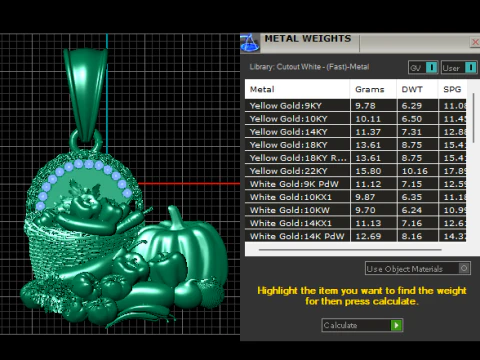Image resolution: width=480 pixels, height=360 pixels.
Task: Select the Yellow Gold:14KY row
Action: tap(356, 132)
